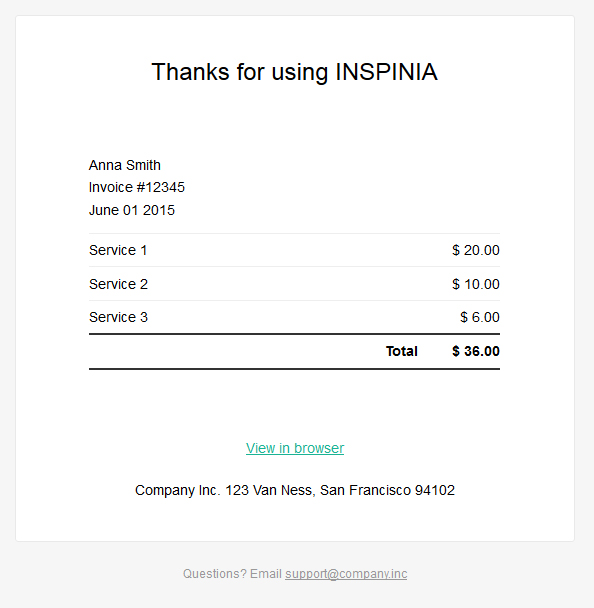
Task: Click the $ 6.00 amount
Action: (x=480, y=317)
